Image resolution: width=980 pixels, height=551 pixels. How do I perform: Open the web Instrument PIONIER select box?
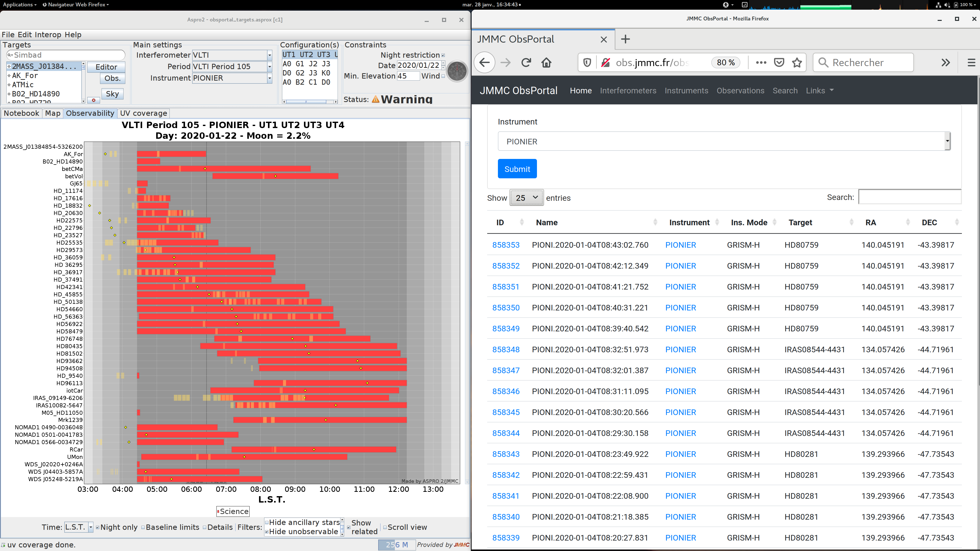(x=724, y=142)
